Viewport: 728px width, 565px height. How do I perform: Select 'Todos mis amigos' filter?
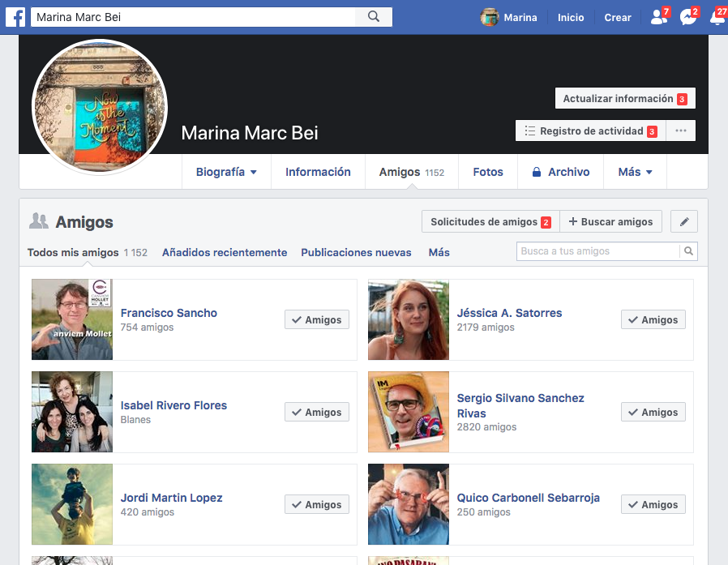point(87,252)
